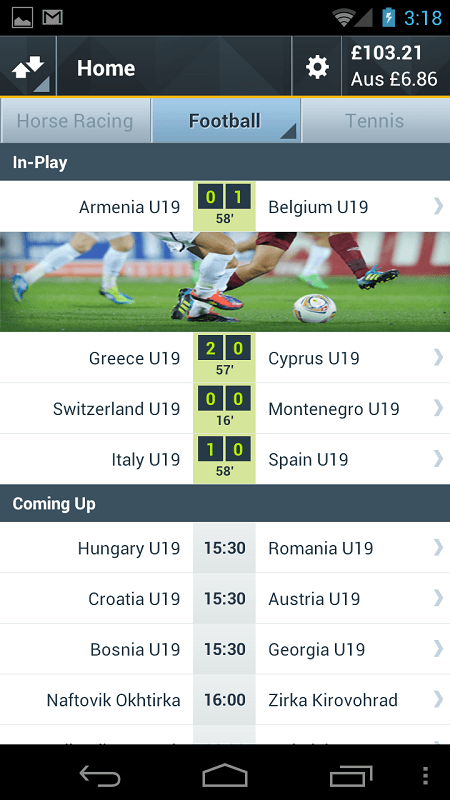Open the three-dot overflow menu
450x800 pixels.
click(426, 776)
